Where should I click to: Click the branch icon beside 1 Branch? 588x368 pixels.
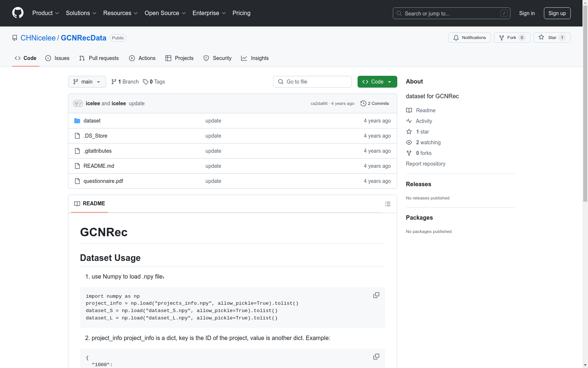[114, 82]
